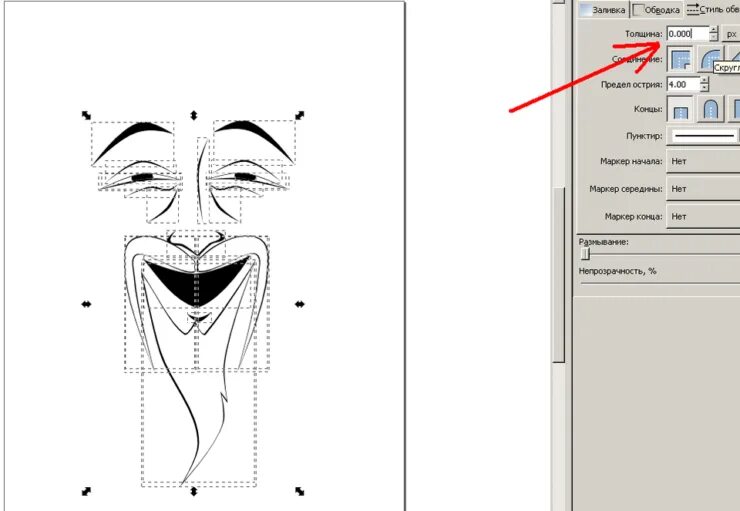Increase Толщина with the up spinner arrow
Screen dimensions: 740x511
714,30
